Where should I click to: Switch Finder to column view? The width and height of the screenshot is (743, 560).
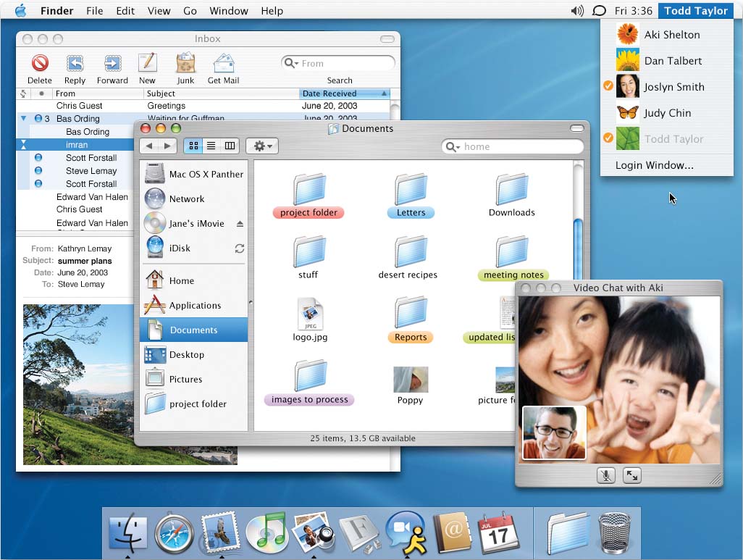click(x=230, y=146)
